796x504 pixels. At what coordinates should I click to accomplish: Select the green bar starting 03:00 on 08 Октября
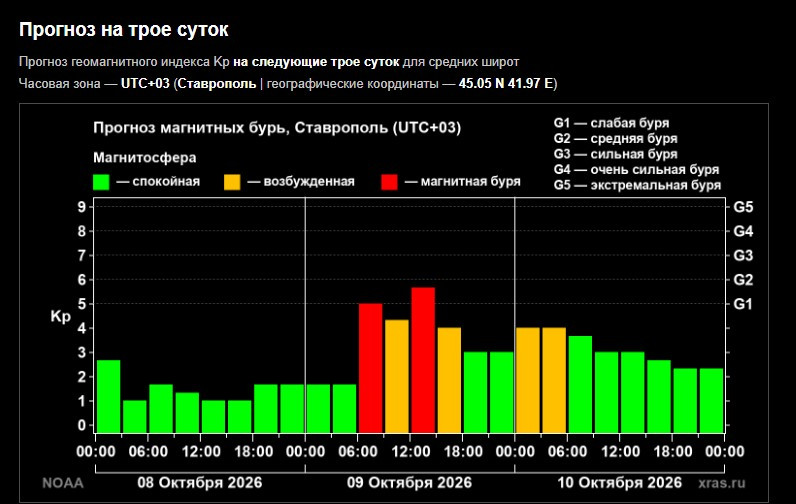[135, 417]
